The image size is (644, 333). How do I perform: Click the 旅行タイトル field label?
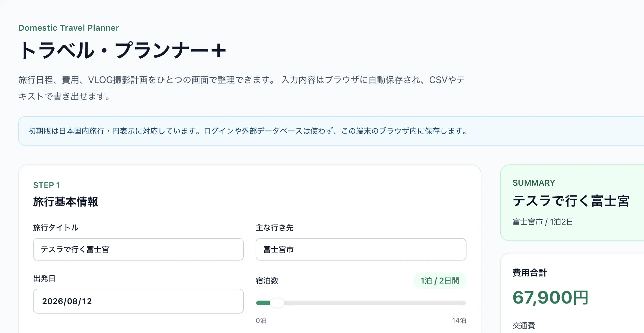click(x=56, y=228)
